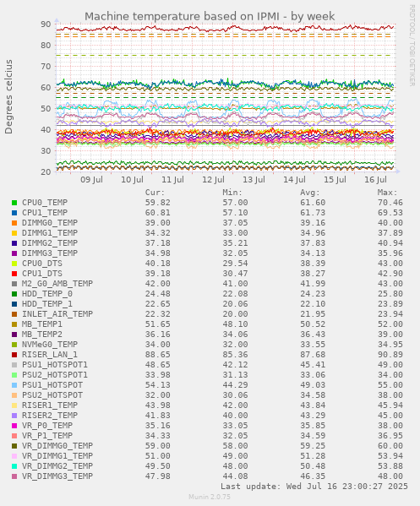Image resolution: width=420 pixels, height=506 pixels.
Task: Click the INLET_AIR_TEMP legend label
Action: coord(57,314)
